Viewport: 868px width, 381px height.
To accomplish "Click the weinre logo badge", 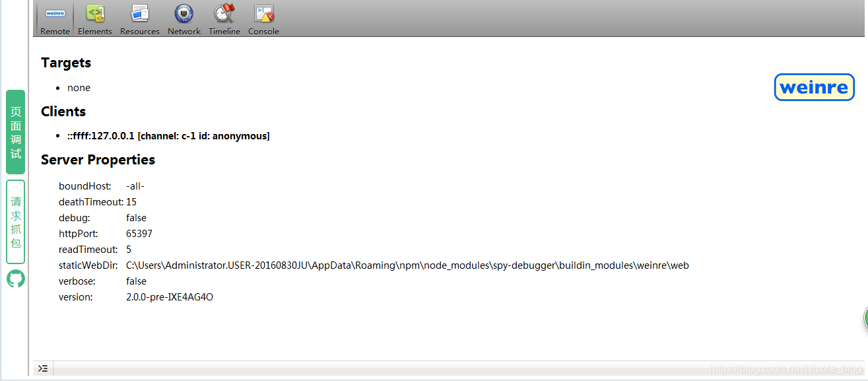I will click(x=815, y=87).
